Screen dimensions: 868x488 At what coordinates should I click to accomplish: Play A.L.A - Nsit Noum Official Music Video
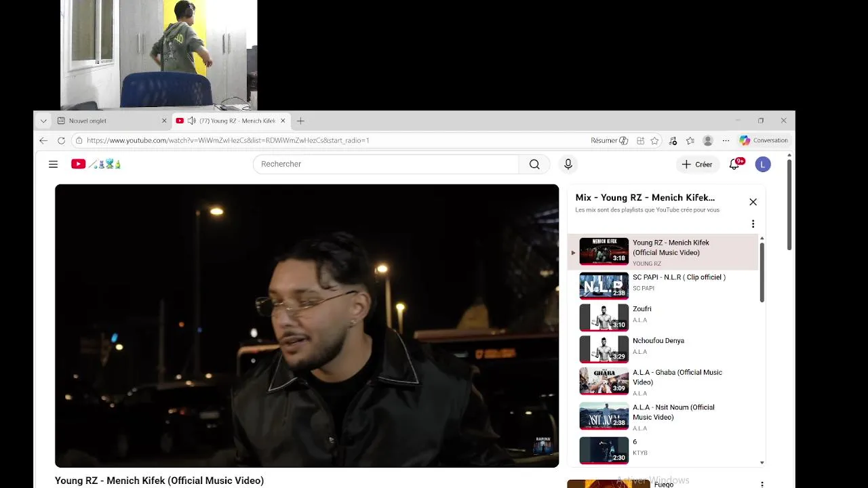(x=663, y=417)
